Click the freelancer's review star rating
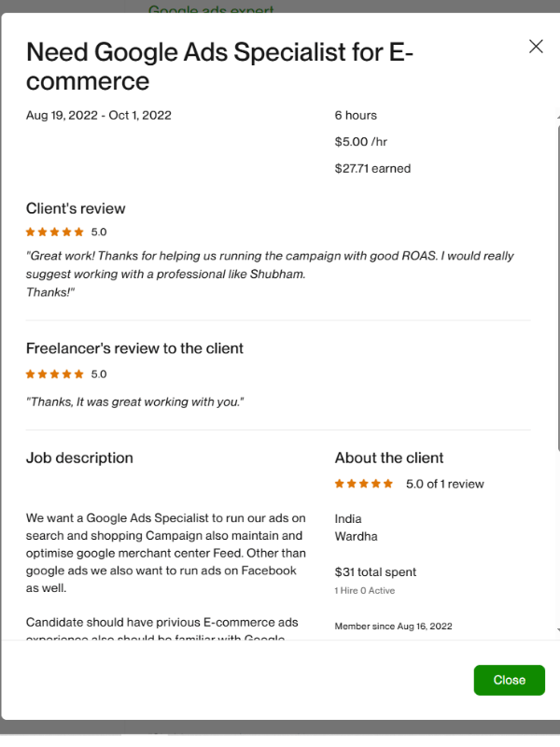The width and height of the screenshot is (560, 747). click(x=55, y=373)
